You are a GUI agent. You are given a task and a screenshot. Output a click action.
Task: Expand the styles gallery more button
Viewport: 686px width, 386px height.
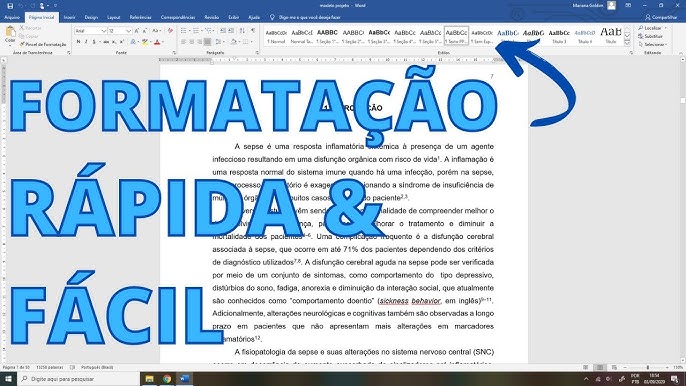coord(627,43)
